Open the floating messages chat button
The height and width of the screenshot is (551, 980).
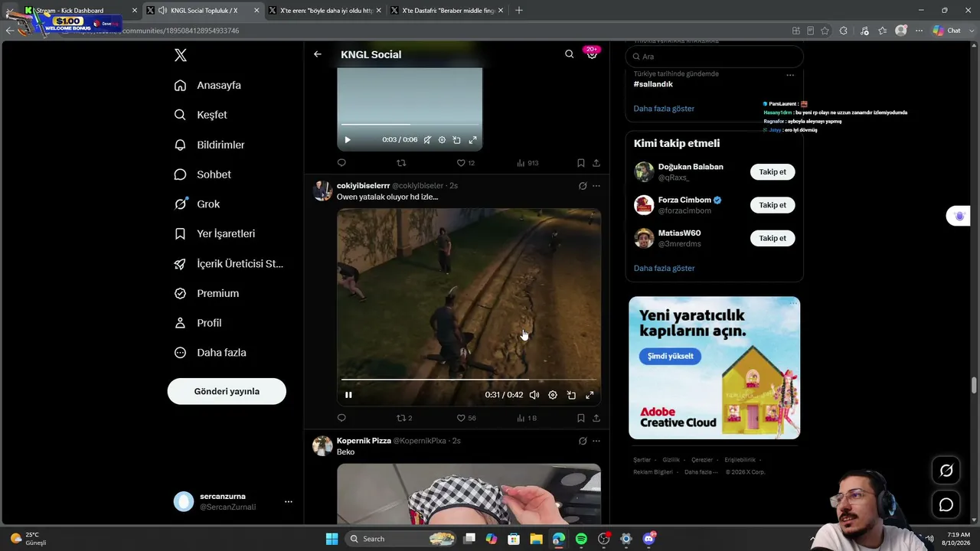pyautogui.click(x=946, y=505)
